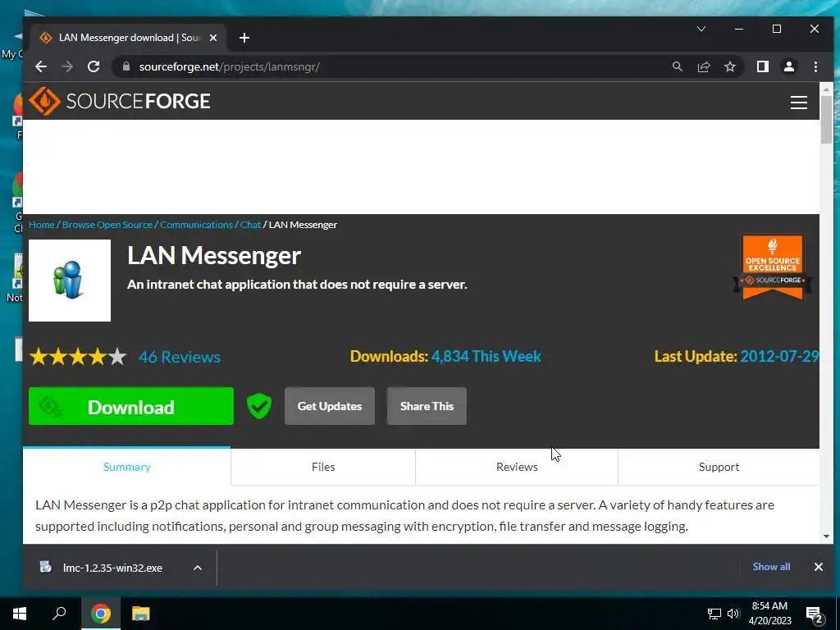Click the address bar URL
Screen dimensions: 840x630
point(230,66)
